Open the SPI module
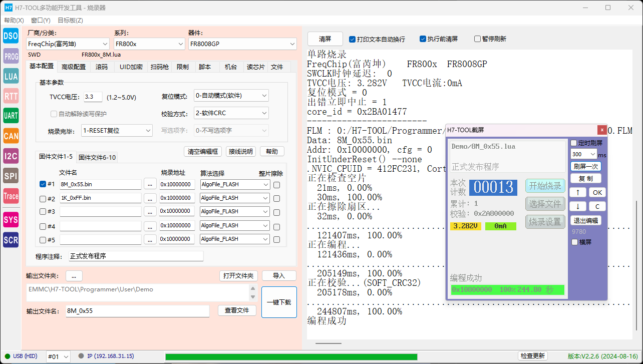 click(x=11, y=176)
